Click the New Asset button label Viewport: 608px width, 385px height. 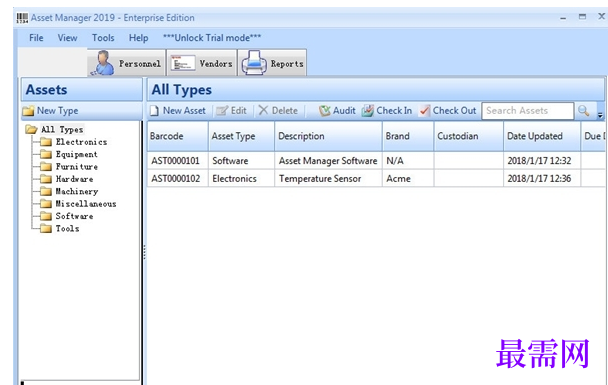point(184,111)
